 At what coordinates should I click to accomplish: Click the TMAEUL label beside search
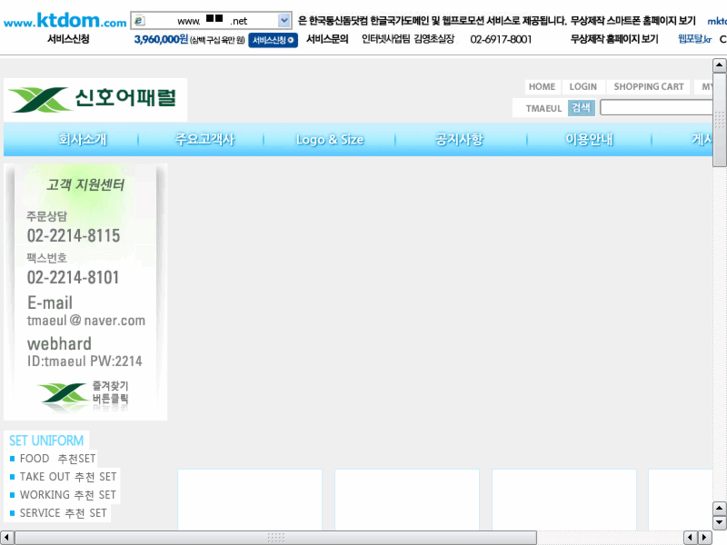pos(543,109)
